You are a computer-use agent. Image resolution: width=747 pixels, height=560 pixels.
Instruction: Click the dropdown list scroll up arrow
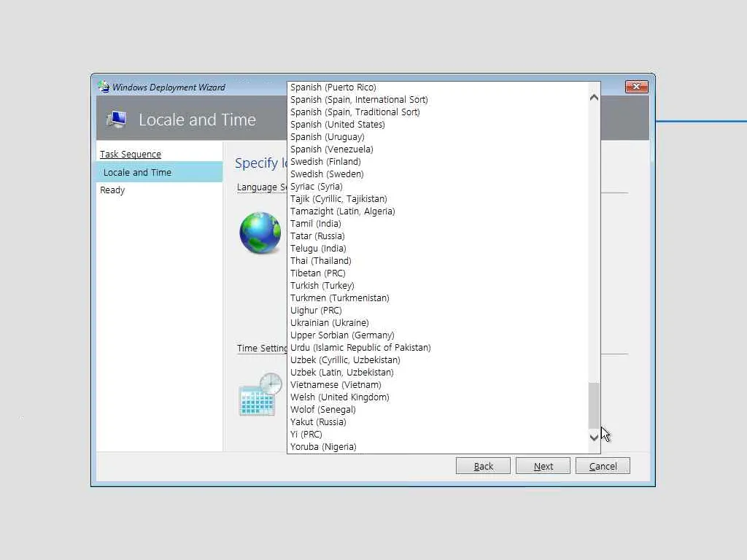pyautogui.click(x=594, y=98)
